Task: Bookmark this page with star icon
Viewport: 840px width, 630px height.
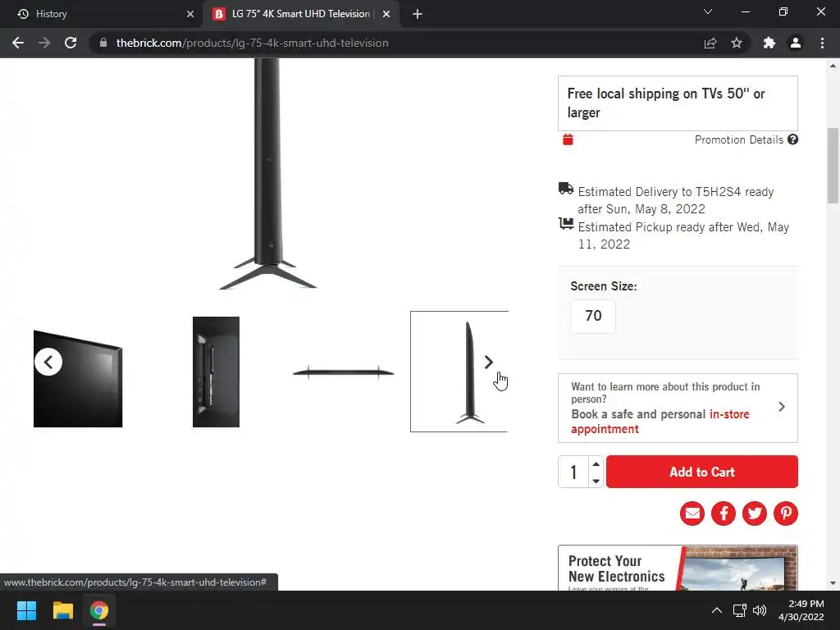Action: [737, 43]
